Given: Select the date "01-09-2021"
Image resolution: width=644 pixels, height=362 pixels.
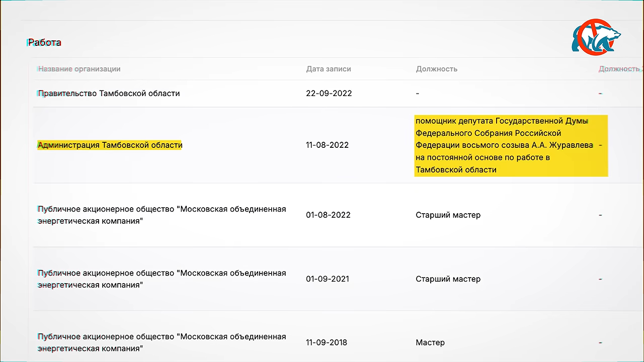Looking at the screenshot, I should click(328, 279).
